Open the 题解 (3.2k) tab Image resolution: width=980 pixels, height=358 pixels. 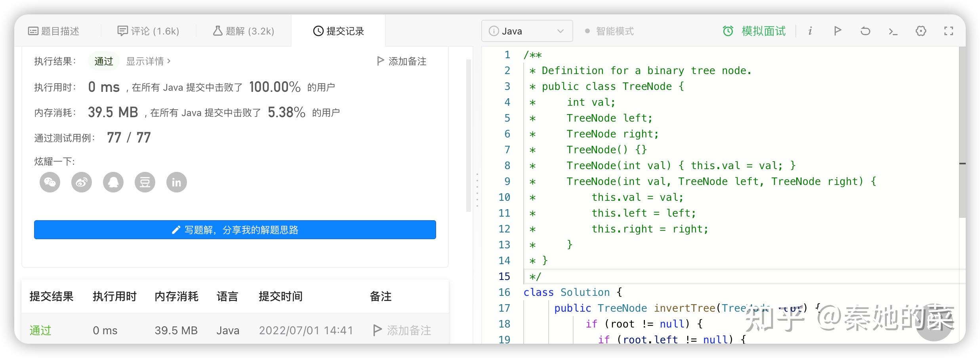click(x=244, y=31)
